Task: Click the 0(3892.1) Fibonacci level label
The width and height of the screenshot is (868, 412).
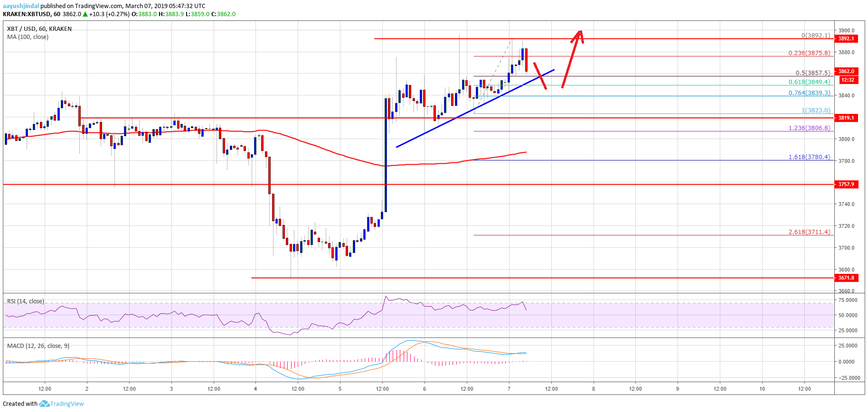Action: click(x=816, y=36)
